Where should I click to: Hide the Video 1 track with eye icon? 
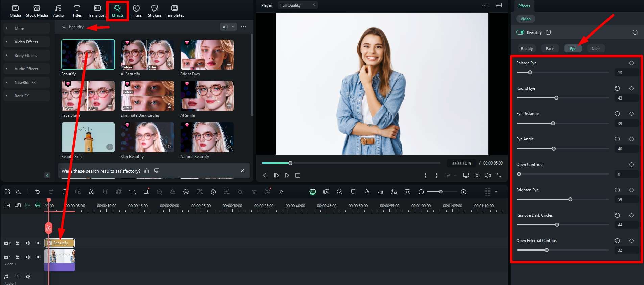[39, 257]
